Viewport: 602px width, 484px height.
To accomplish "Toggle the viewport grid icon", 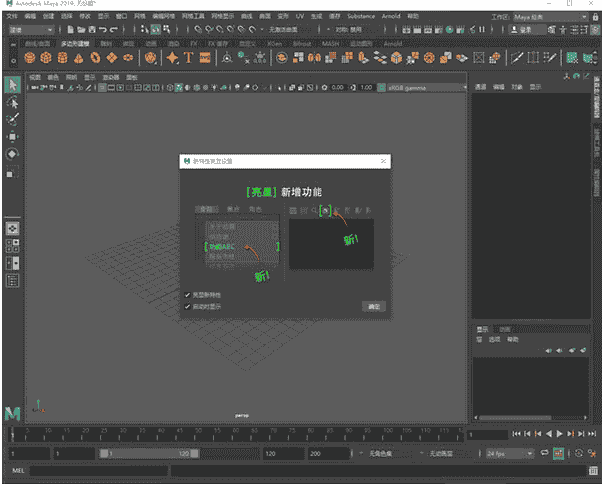I will pyautogui.click(x=102, y=88).
